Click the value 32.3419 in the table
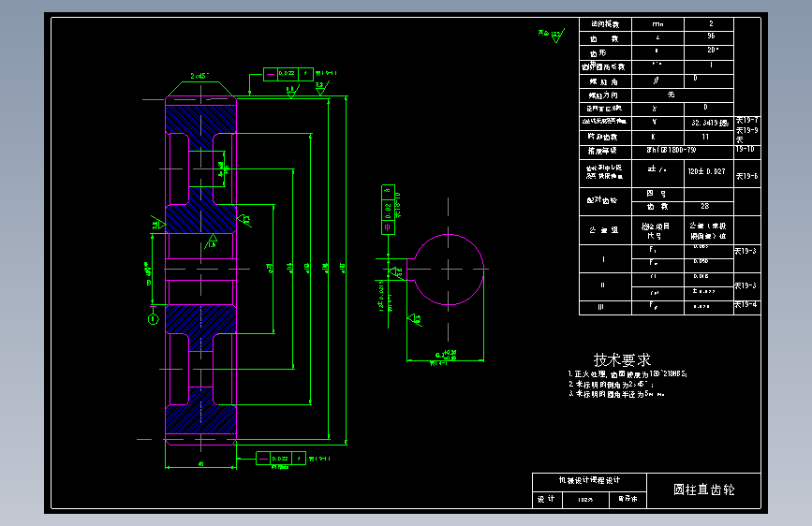Viewport: 812px width, 526px height. click(x=710, y=124)
